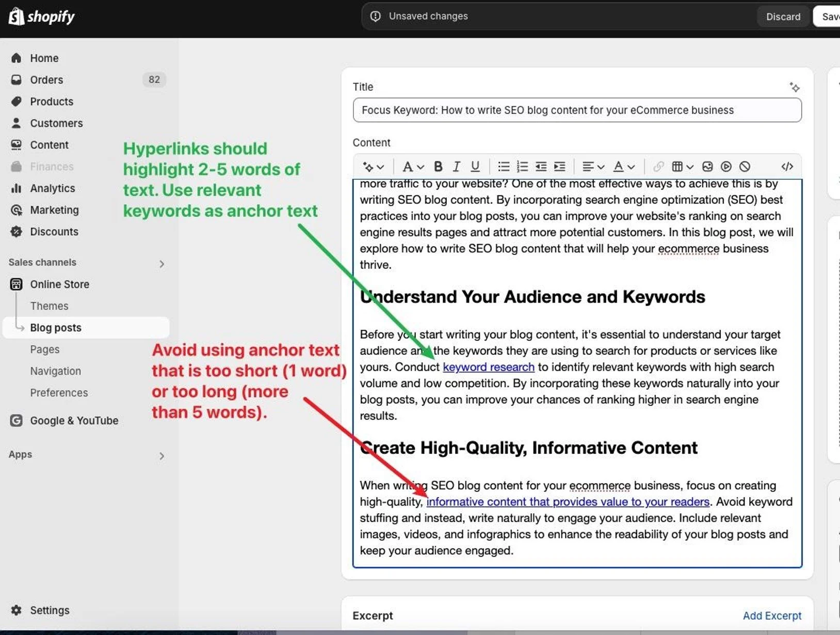Viewport: 840px width, 635px height.
Task: Open Discounts in sidebar
Action: point(54,232)
